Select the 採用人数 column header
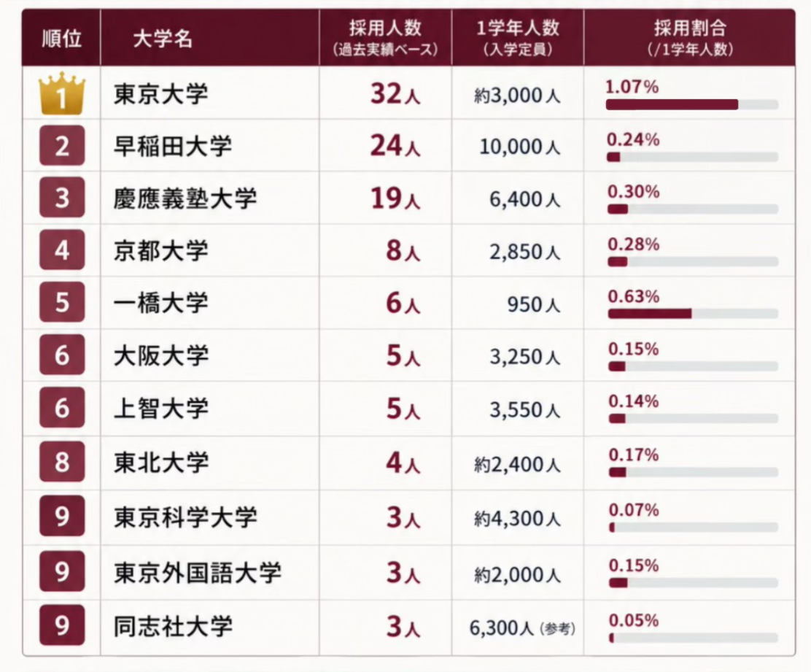This screenshot has width=811, height=672. (385, 38)
